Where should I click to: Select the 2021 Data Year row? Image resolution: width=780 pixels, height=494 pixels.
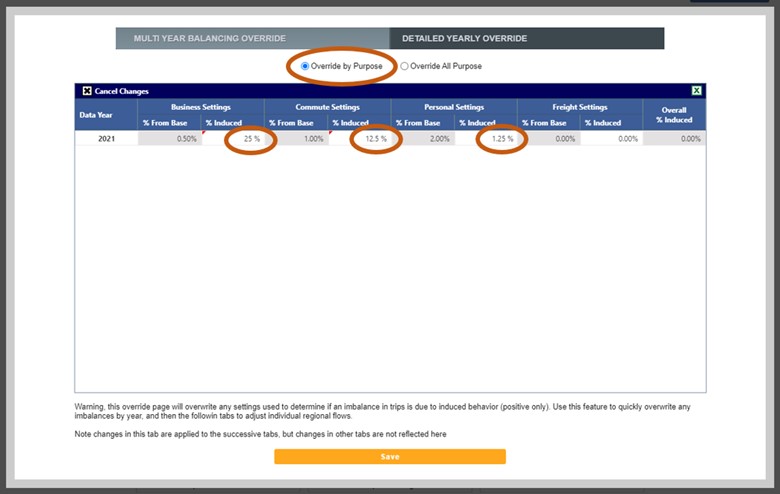106,139
